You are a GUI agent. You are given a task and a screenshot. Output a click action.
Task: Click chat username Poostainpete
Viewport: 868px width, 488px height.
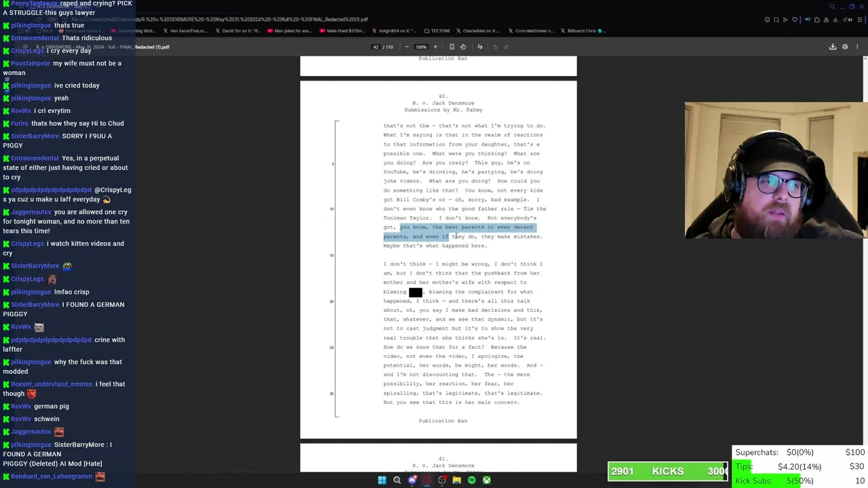(31, 63)
